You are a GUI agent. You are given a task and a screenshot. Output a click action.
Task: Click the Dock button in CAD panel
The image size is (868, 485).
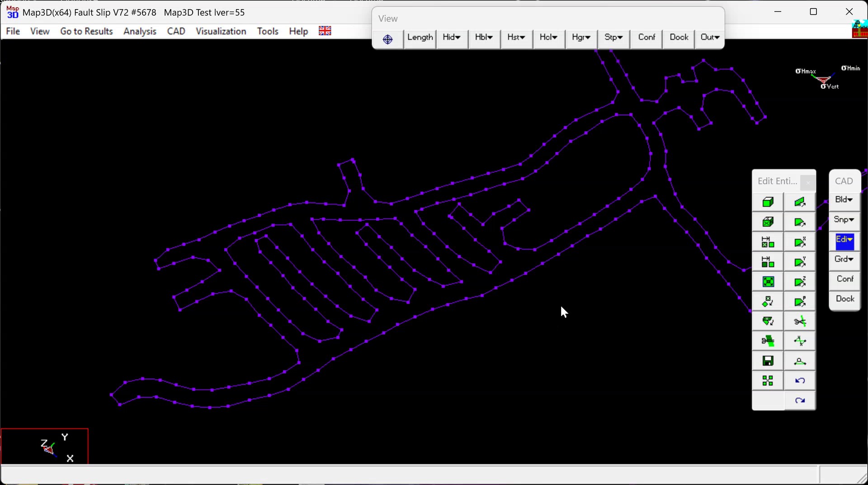coord(844,299)
